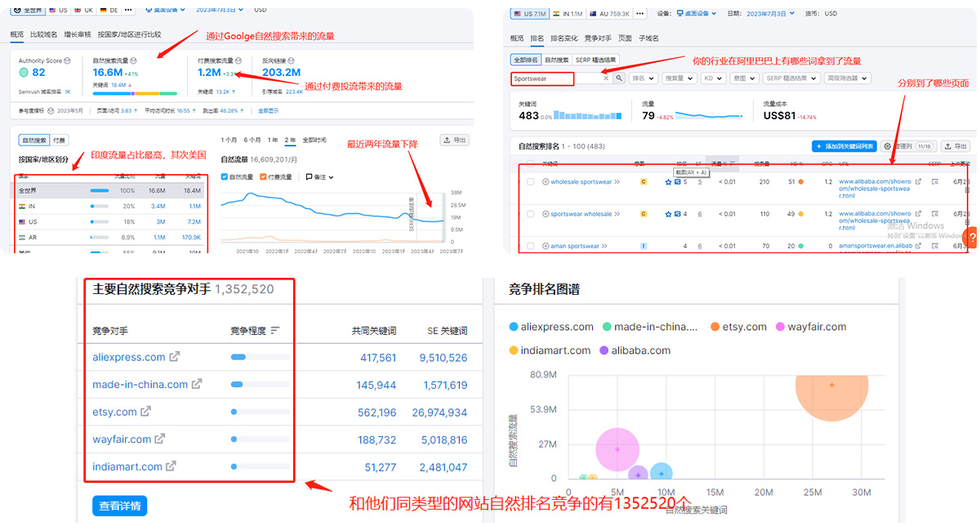The image size is (980, 531).
Task: Click the orange help question mark icon
Action: coord(971,238)
